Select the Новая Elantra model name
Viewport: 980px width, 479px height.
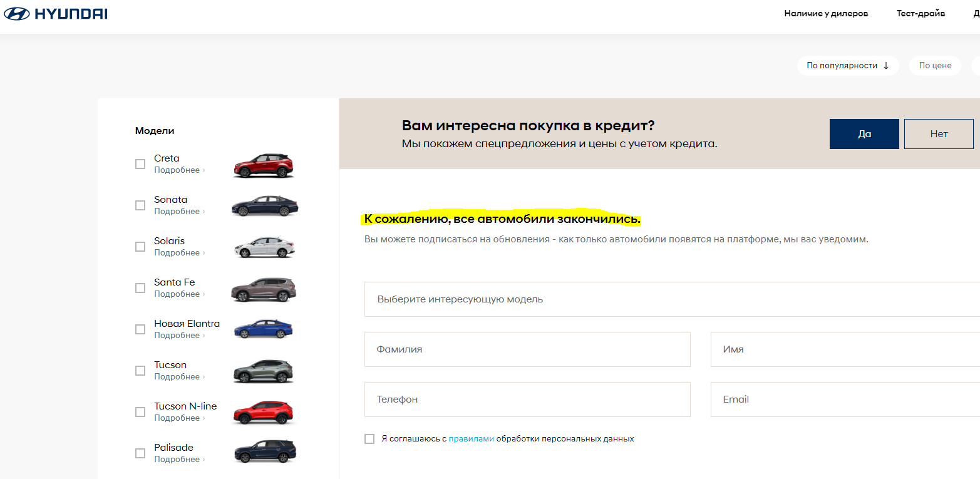(x=187, y=324)
